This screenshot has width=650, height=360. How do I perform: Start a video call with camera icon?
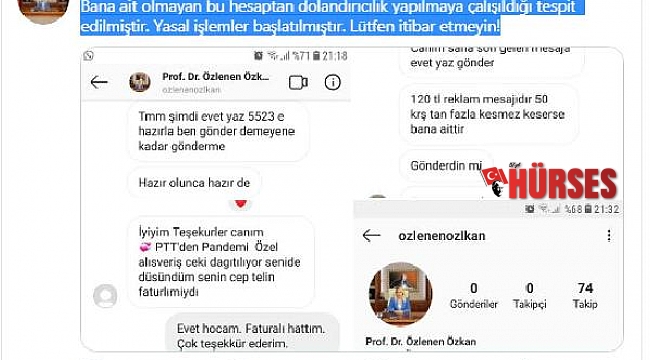[x=298, y=83]
